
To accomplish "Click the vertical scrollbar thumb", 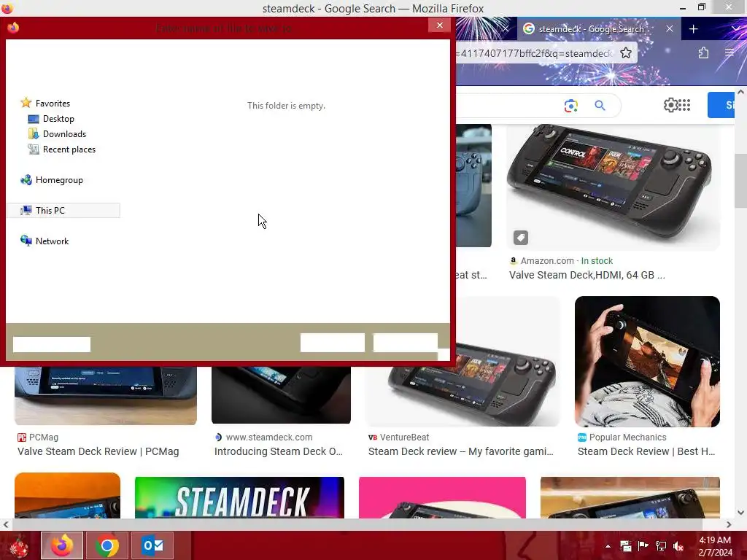I will 740,181.
